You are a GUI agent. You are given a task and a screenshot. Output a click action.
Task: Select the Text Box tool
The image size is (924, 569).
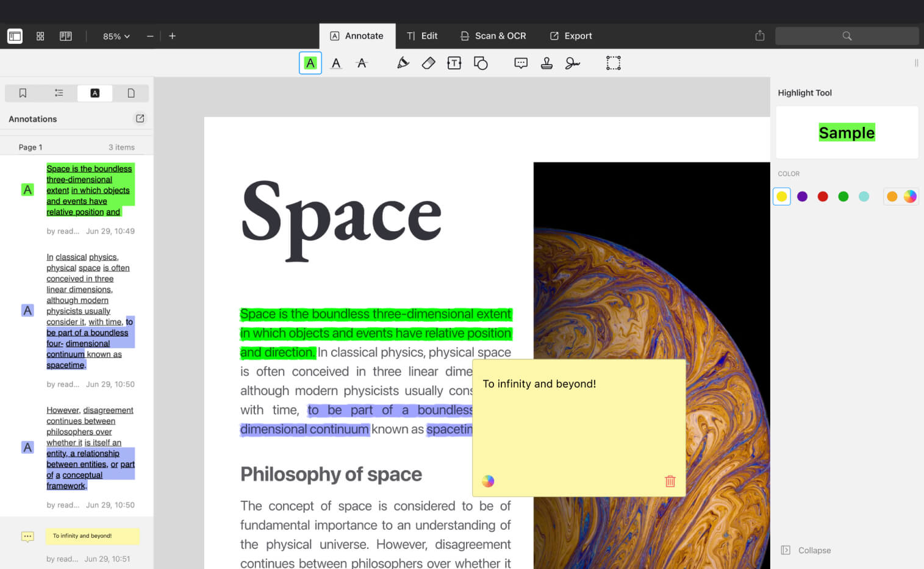pos(454,63)
